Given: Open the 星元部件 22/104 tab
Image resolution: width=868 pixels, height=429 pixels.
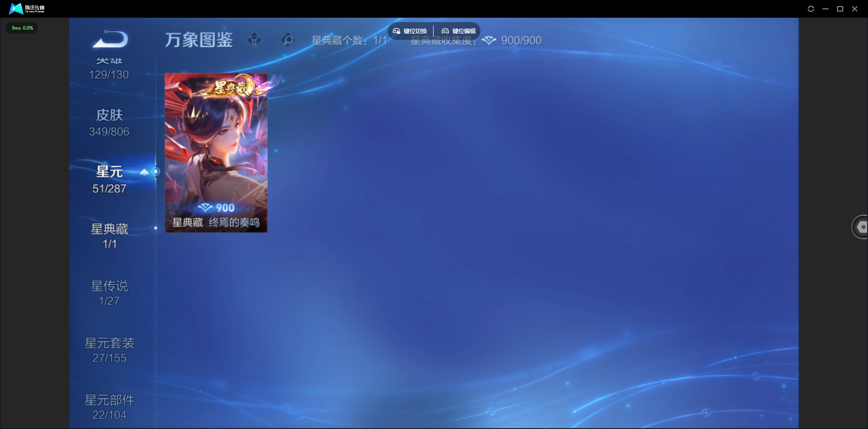Looking at the screenshot, I should tap(109, 407).
